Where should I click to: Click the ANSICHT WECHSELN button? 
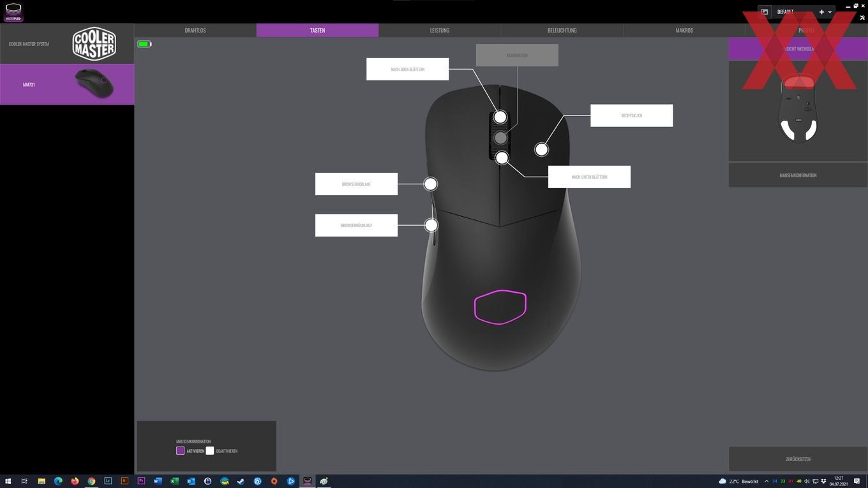coord(798,48)
